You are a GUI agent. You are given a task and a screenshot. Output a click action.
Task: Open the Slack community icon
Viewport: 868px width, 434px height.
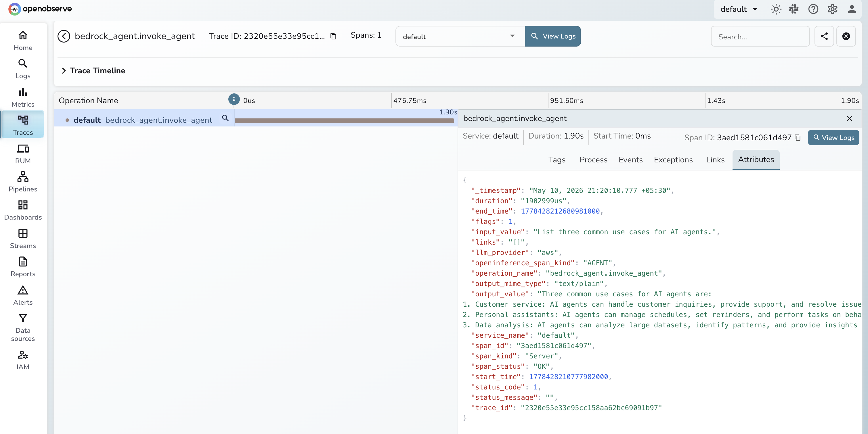tap(794, 9)
